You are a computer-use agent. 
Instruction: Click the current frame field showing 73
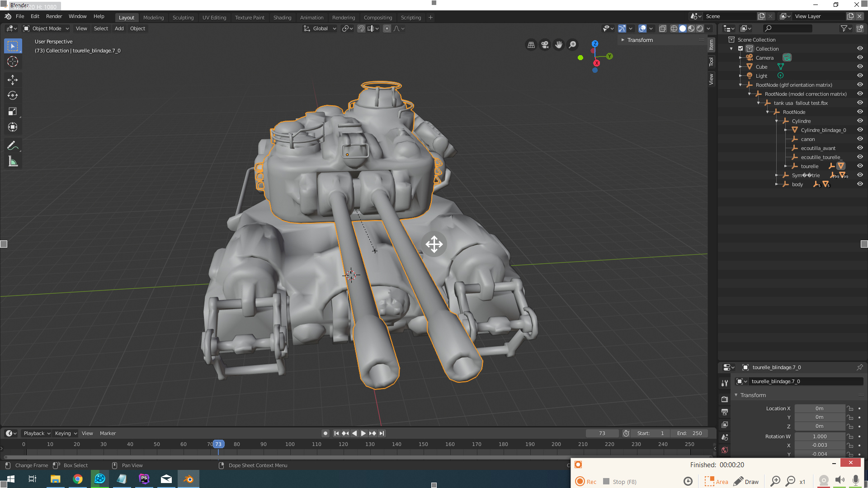(x=602, y=433)
